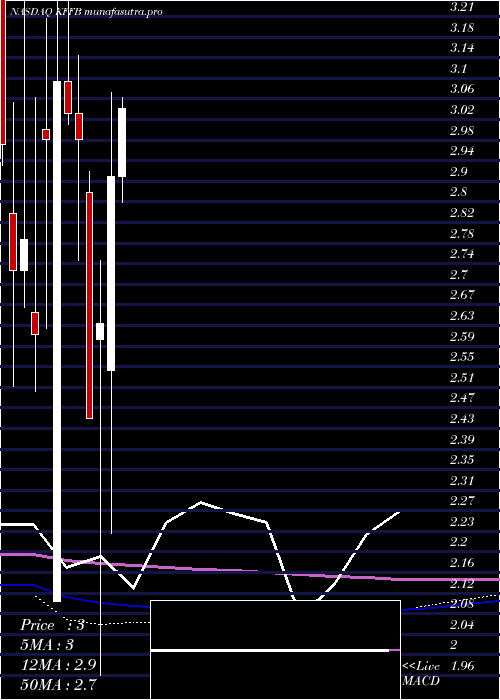Select the 3.1 price axis label

click(459, 69)
